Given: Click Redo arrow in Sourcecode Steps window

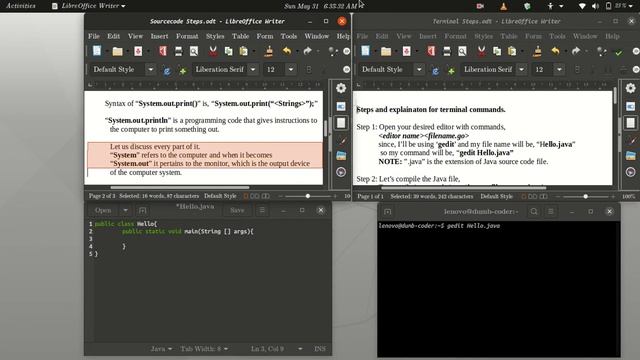Looking at the screenshot, I should (x=307, y=51).
